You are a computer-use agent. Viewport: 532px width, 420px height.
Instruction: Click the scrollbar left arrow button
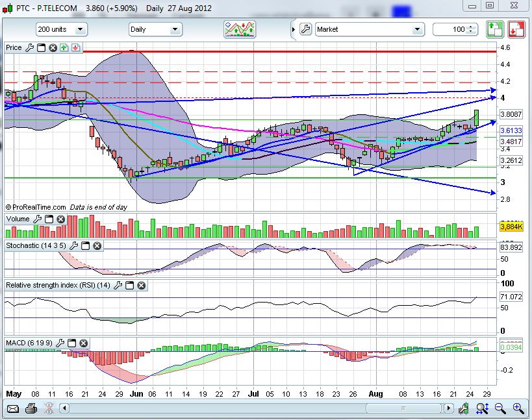pyautogui.click(x=64, y=408)
